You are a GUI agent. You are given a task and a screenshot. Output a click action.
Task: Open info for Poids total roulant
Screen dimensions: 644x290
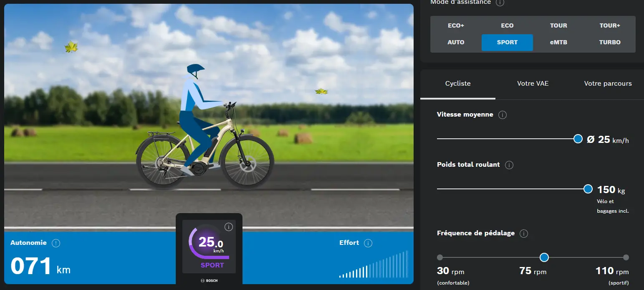coord(509,165)
